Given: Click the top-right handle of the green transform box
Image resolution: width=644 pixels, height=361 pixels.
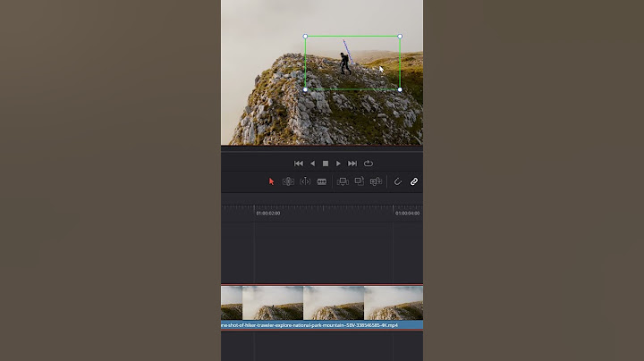Looking at the screenshot, I should click(x=400, y=36).
